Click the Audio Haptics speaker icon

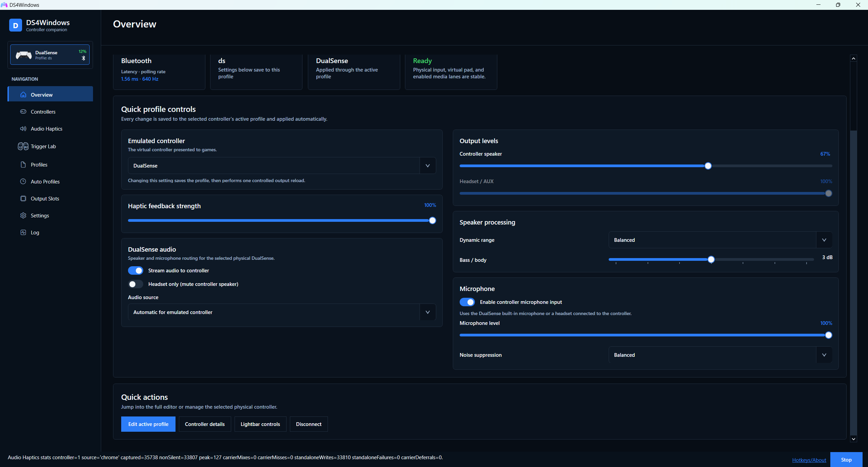click(x=23, y=129)
